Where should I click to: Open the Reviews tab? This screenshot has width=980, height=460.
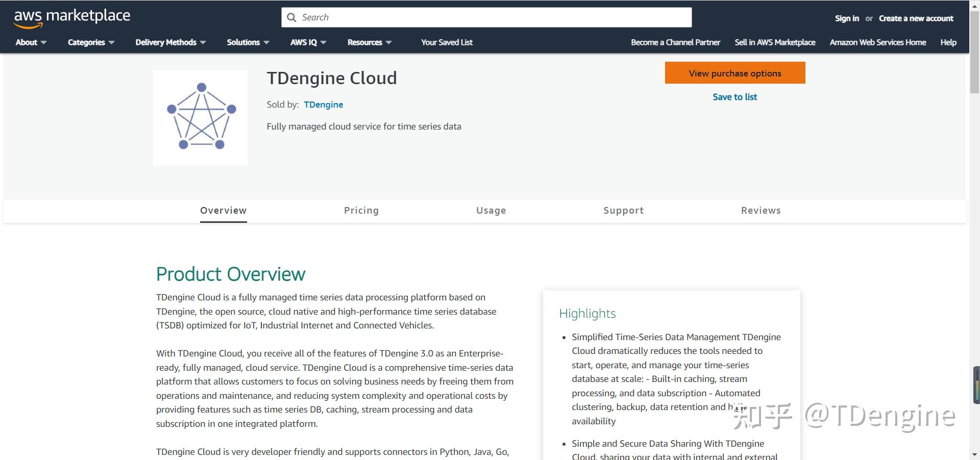pyautogui.click(x=761, y=211)
